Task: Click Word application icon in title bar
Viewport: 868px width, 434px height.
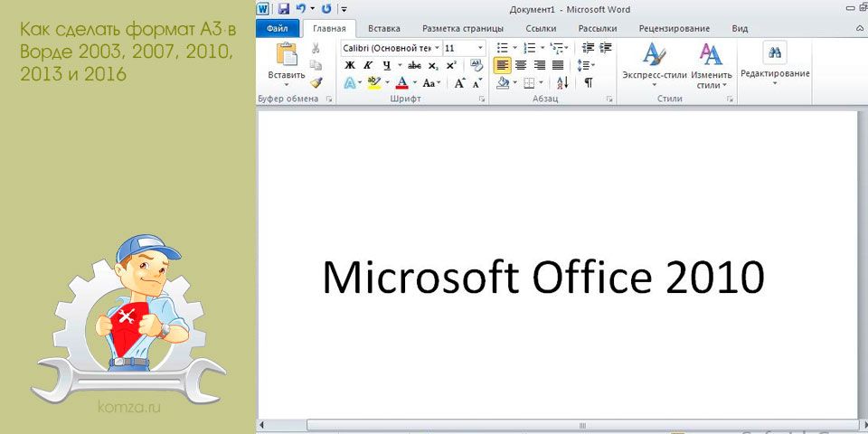Action: pos(263,9)
